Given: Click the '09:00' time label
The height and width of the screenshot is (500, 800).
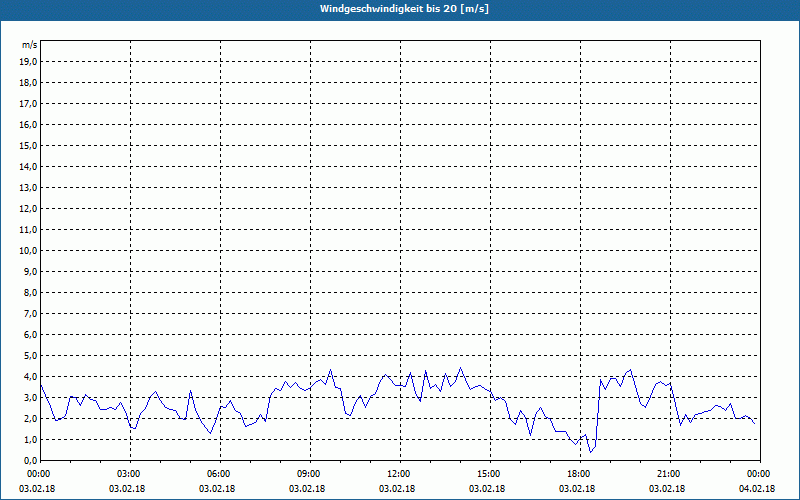Looking at the screenshot, I should [x=307, y=474].
